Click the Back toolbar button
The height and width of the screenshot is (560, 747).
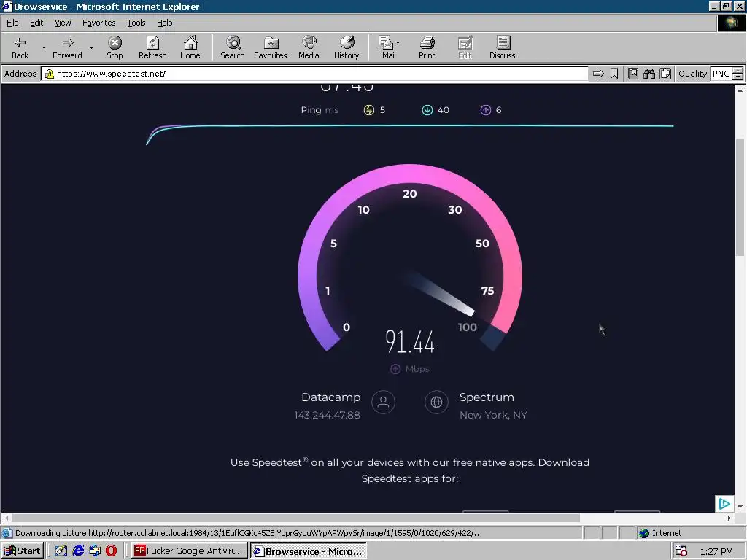[20, 47]
